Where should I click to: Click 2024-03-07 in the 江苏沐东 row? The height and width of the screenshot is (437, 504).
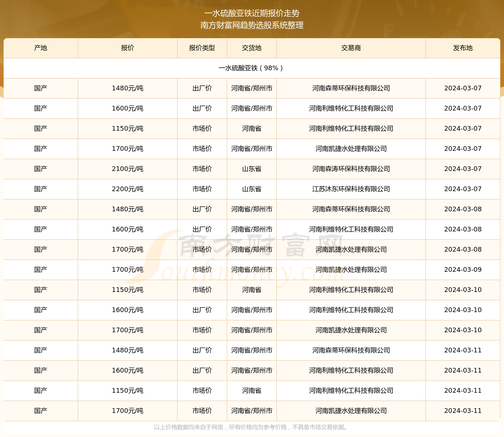[463, 189]
